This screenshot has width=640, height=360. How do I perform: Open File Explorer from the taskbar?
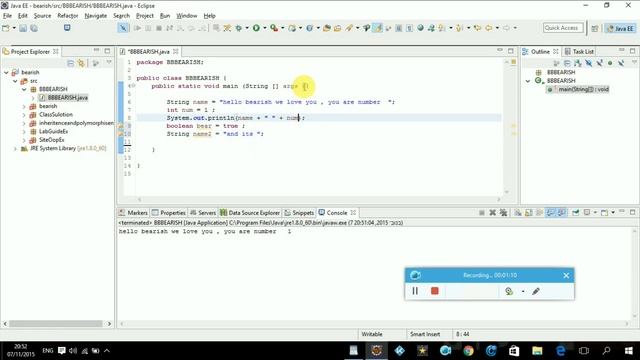tap(537, 351)
